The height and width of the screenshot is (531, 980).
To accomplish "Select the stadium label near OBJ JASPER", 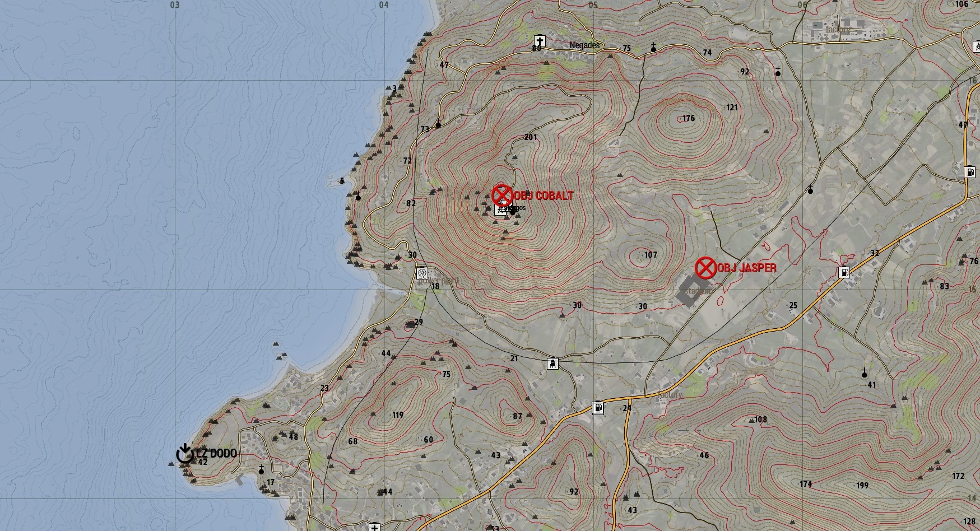I will click(698, 291).
